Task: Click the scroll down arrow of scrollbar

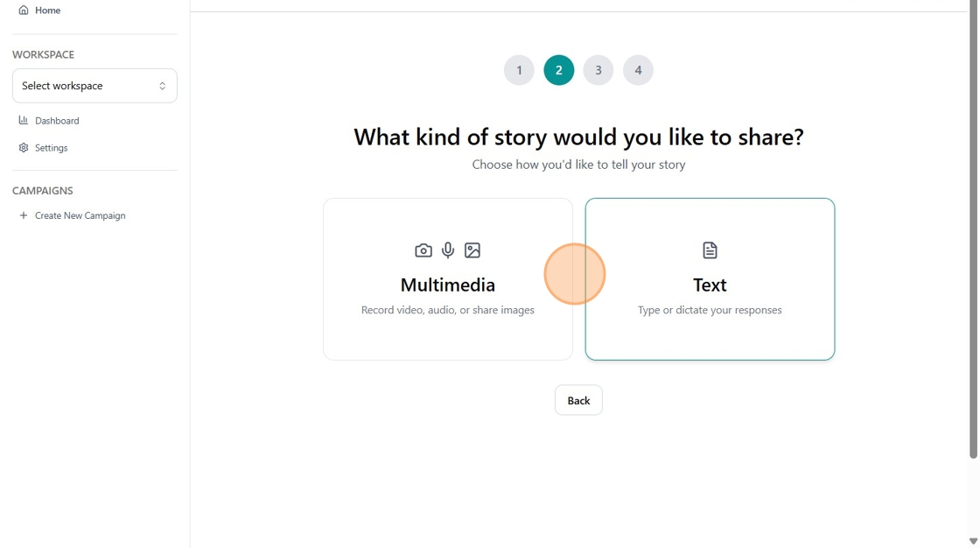Action: 973,541
